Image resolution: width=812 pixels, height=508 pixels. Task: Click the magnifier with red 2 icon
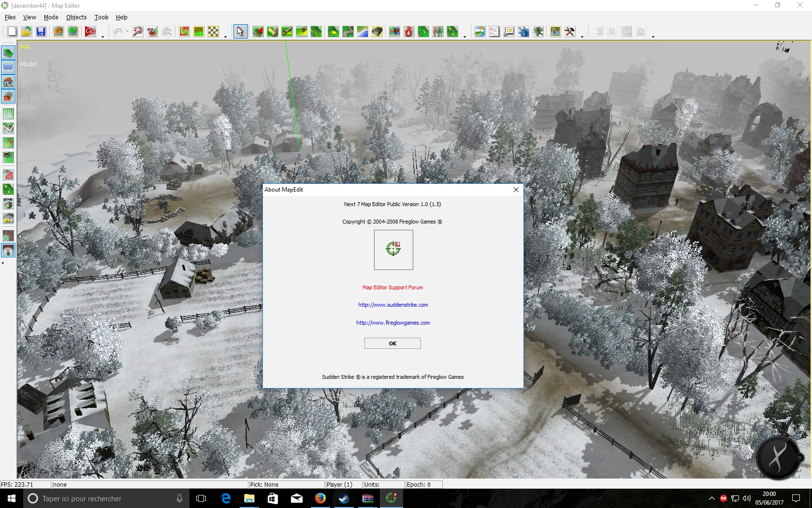(x=138, y=32)
